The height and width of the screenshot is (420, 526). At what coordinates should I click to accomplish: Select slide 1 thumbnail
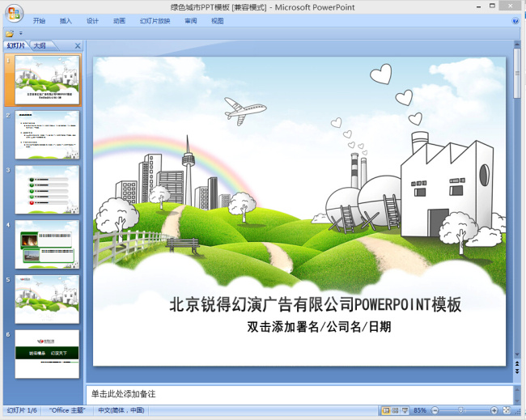coord(47,80)
